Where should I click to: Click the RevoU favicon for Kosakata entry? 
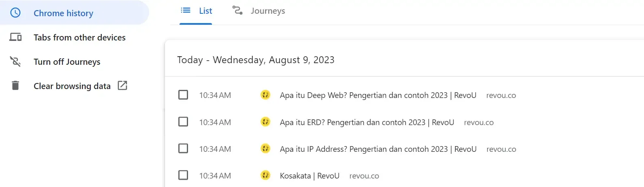[x=265, y=175]
